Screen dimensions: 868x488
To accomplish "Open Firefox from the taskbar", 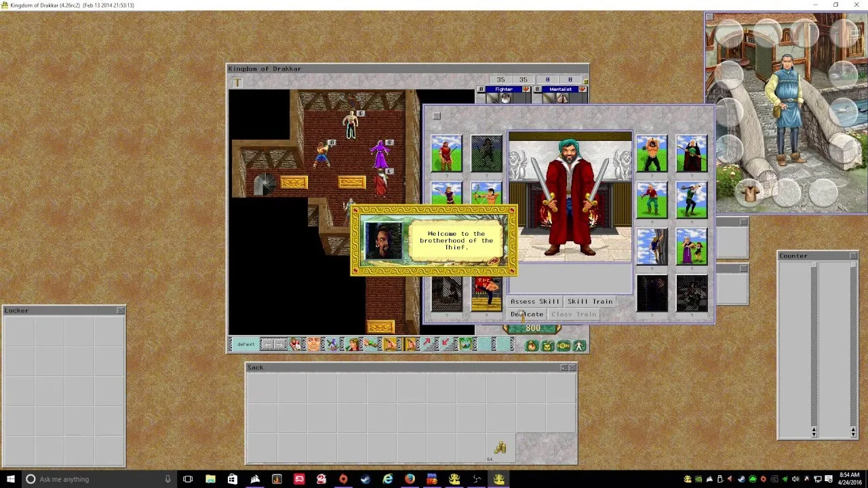I will 410,479.
